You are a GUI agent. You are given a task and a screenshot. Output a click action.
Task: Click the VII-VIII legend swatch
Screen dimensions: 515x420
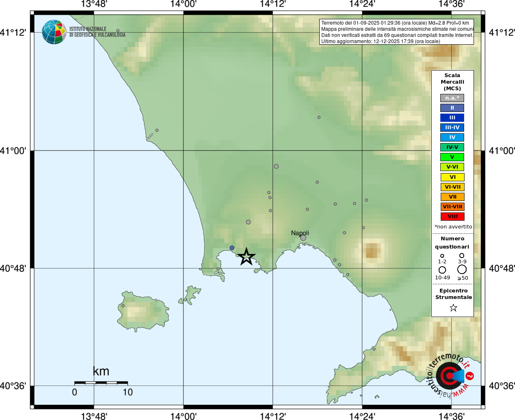coord(453,207)
